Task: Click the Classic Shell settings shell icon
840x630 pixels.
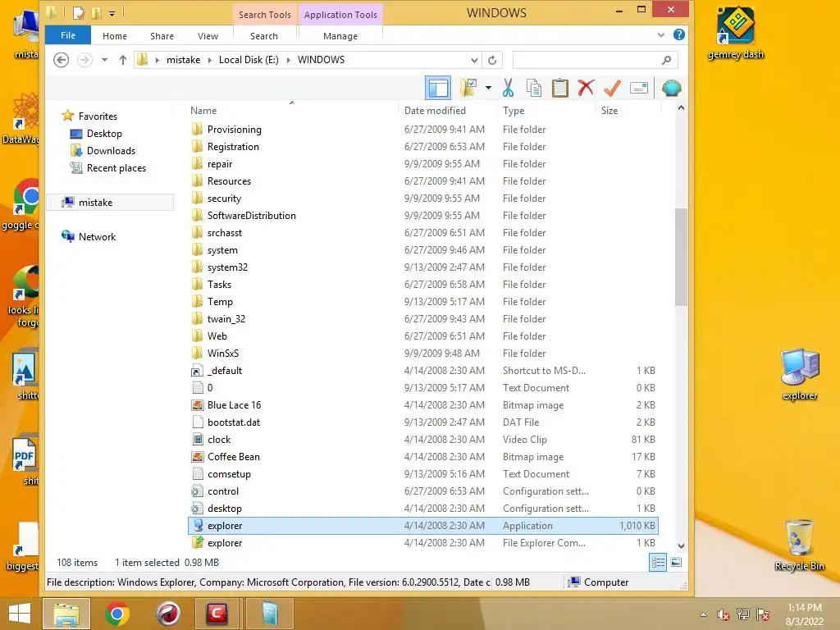Action: (x=671, y=88)
